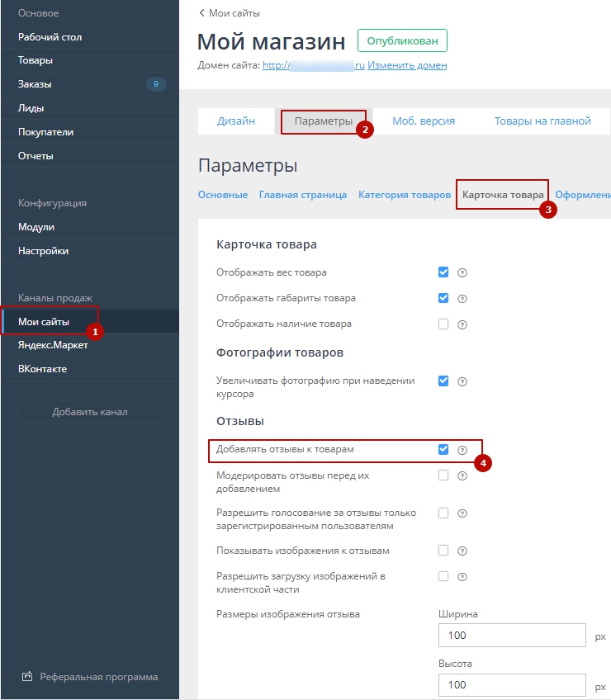Switch to the "Дизайн" tab

point(235,121)
